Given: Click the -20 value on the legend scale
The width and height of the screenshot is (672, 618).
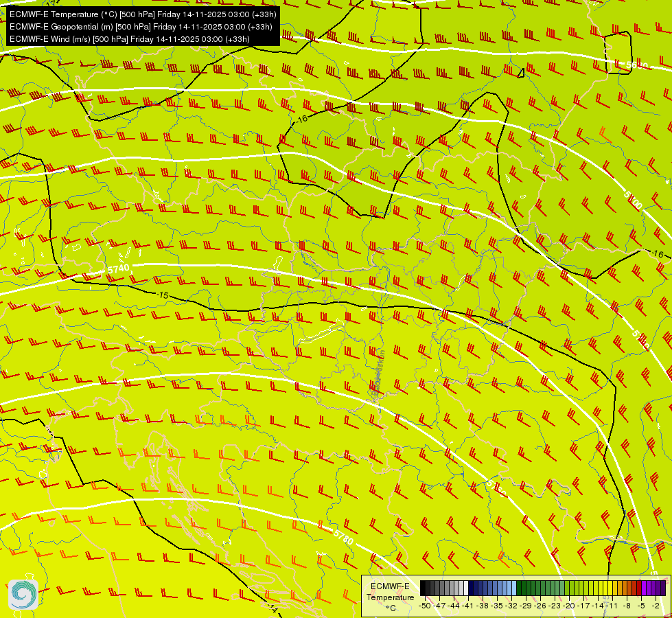Looking at the screenshot, I should point(569,606).
